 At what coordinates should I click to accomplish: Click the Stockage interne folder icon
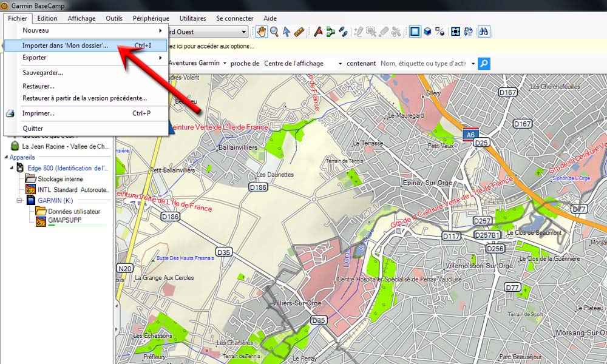click(30, 178)
